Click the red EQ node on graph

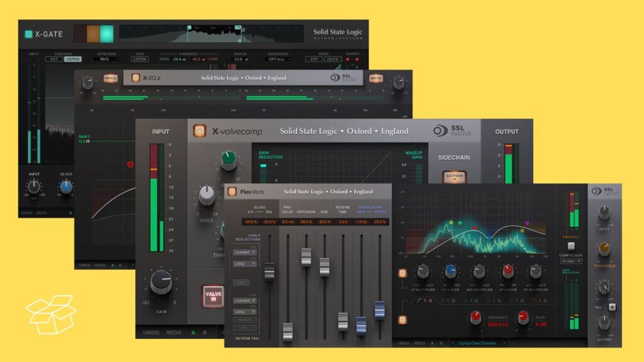(x=130, y=165)
